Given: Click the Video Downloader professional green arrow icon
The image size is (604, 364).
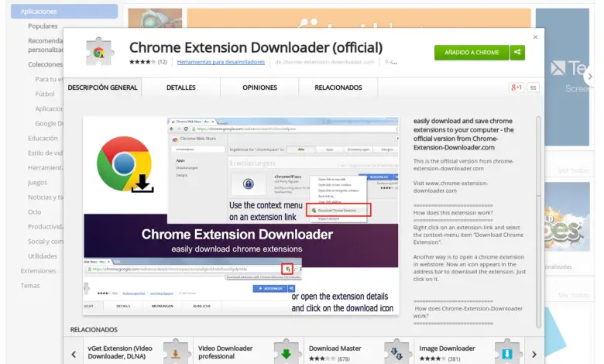Looking at the screenshot, I should point(286,352).
